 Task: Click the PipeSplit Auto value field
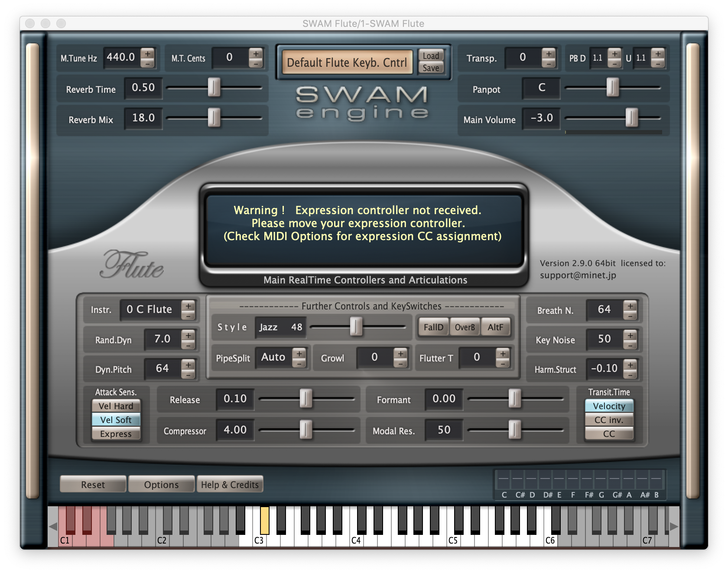point(273,357)
